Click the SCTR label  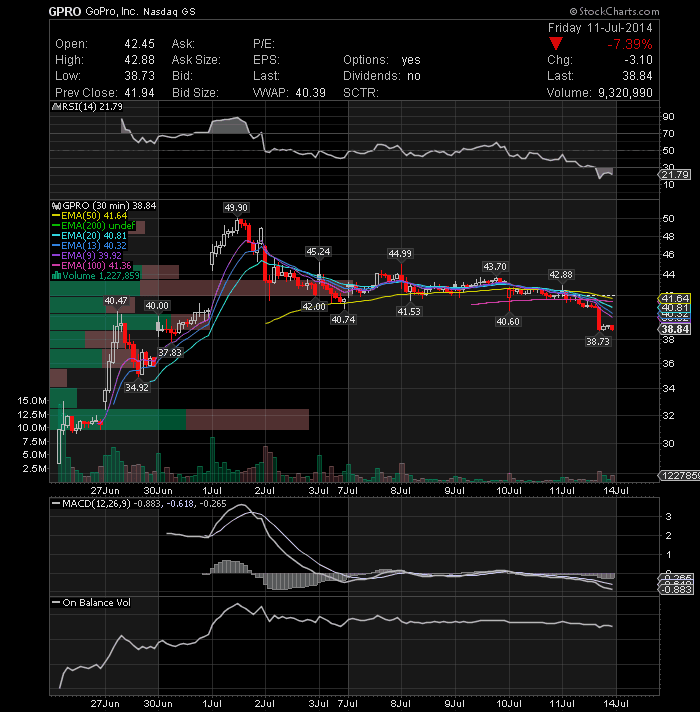pos(360,93)
